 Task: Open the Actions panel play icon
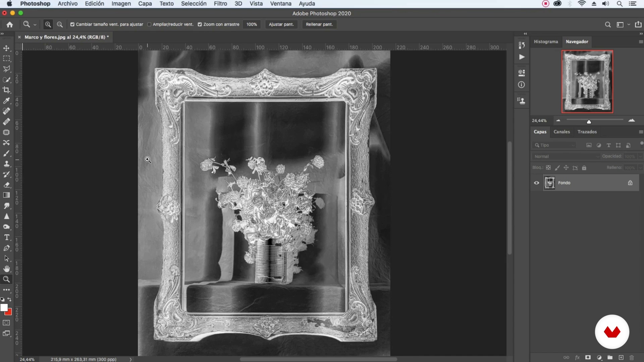[x=522, y=57]
